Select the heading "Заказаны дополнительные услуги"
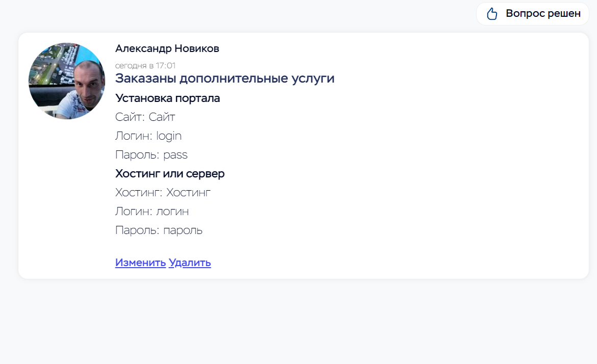Screen dimensions: 597x364 pyautogui.click(x=225, y=79)
